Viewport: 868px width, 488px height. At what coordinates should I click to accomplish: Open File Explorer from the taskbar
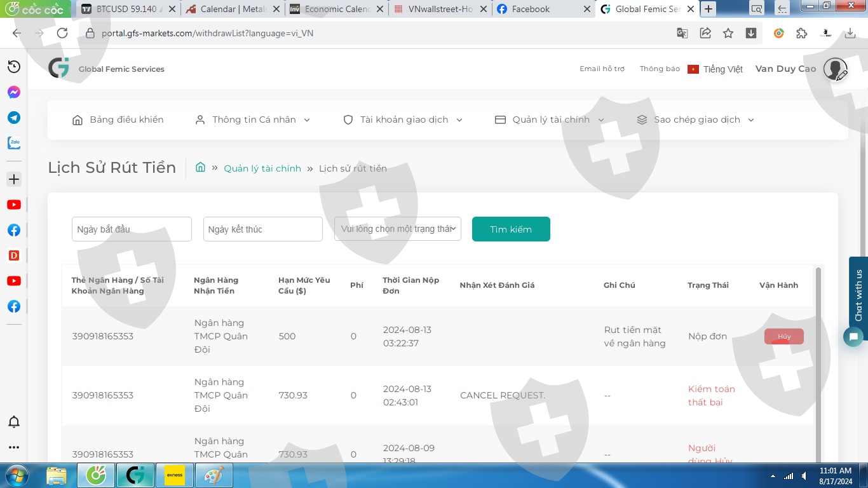pyautogui.click(x=57, y=475)
